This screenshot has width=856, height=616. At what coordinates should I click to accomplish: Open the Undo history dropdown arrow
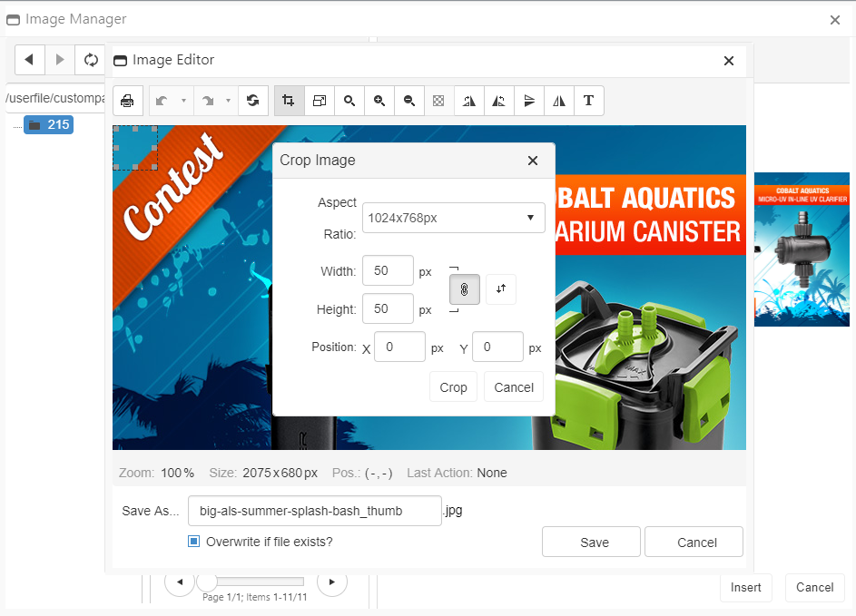(x=183, y=101)
